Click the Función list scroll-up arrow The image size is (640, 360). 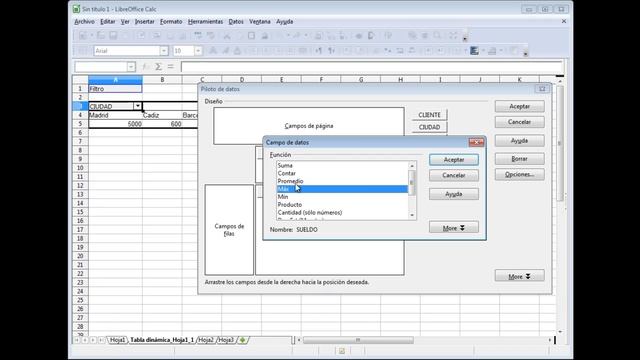click(412, 166)
